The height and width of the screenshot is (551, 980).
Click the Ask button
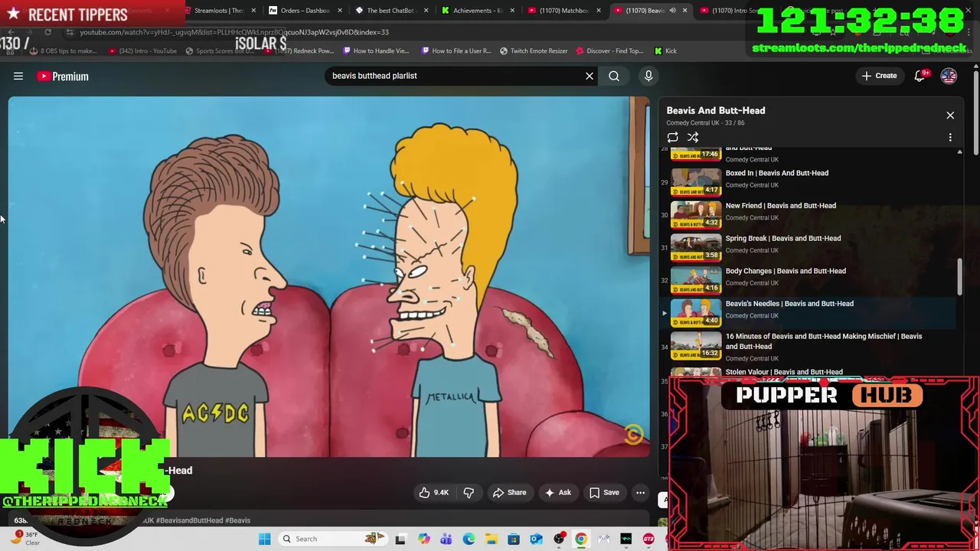click(x=557, y=493)
